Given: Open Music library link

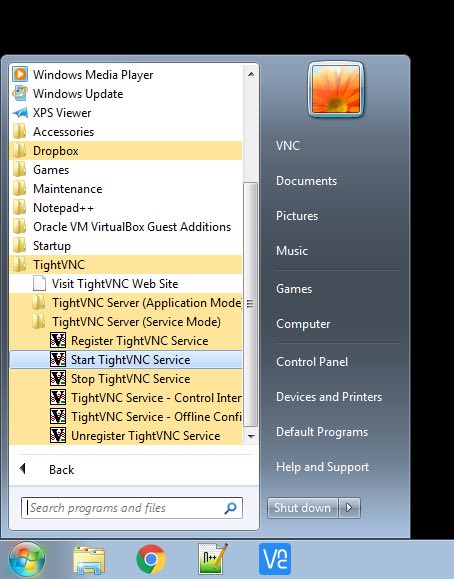Looking at the screenshot, I should [x=292, y=251].
